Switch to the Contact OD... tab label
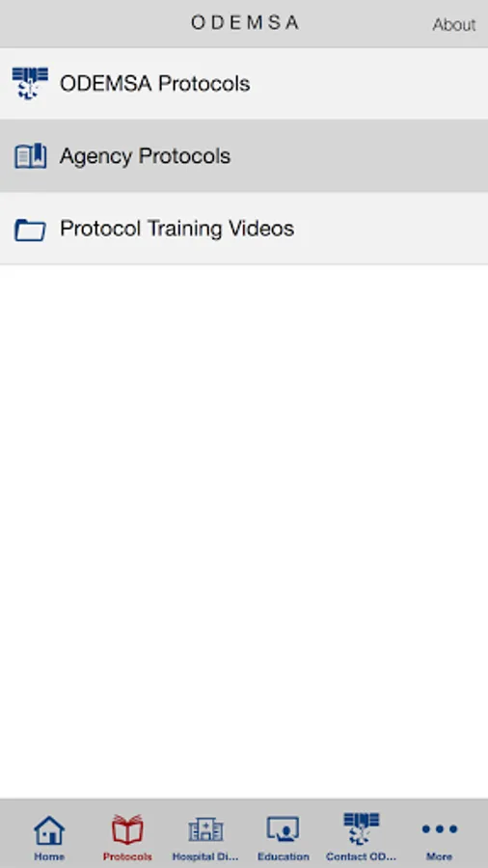This screenshot has width=488, height=868. pos(361,856)
